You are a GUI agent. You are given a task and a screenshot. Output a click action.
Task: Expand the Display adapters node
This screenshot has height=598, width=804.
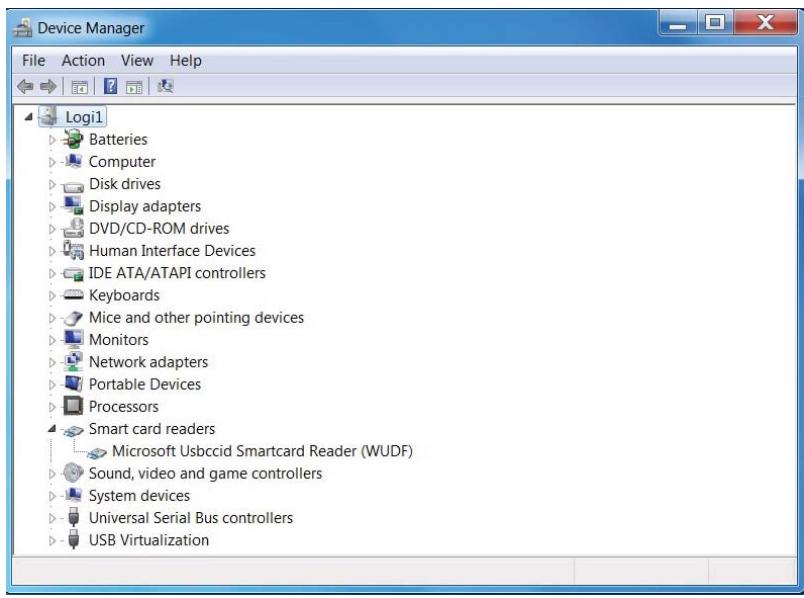[x=52, y=207]
